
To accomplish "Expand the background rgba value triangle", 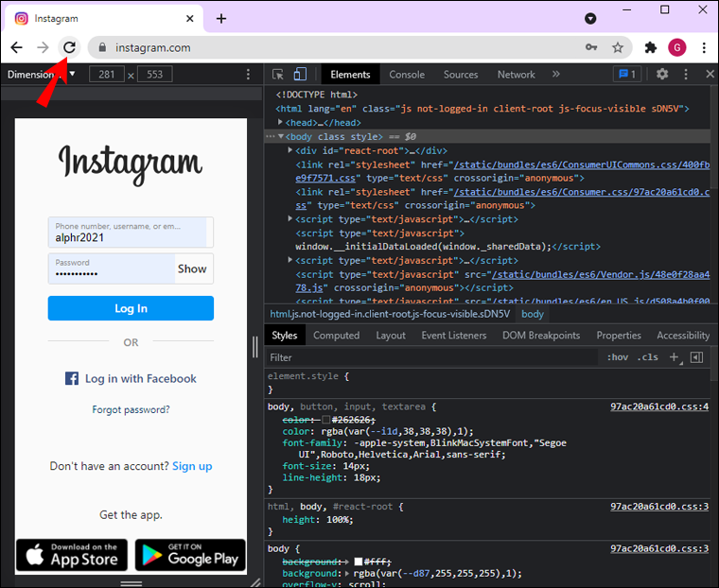I will 347,573.
